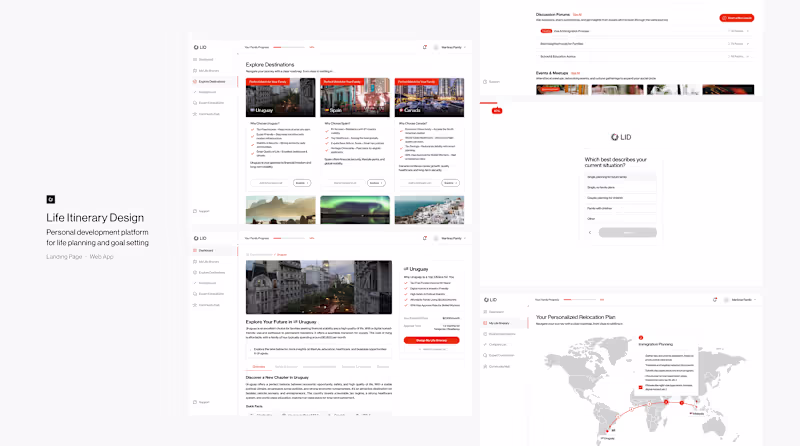The width and height of the screenshot is (800, 446).
Task: Open Martinez Family dropdown in Explore Destinations header
Action: (450, 47)
